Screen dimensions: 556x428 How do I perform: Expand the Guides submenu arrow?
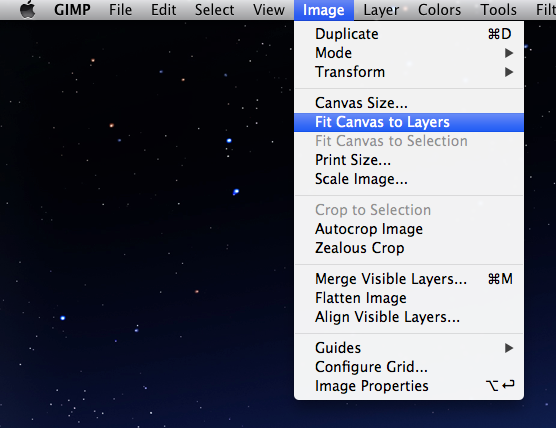click(509, 348)
